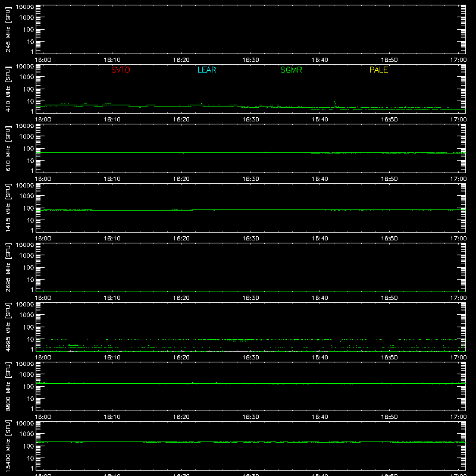
Task: Select the 15400 MHz [SFU] axis label
Action: pos(8,446)
